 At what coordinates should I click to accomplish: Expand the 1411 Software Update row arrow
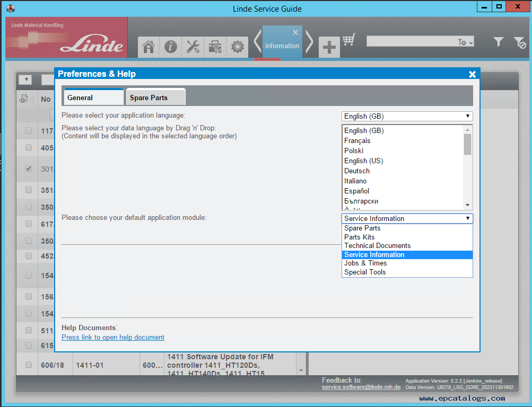pyautogui.click(x=301, y=370)
